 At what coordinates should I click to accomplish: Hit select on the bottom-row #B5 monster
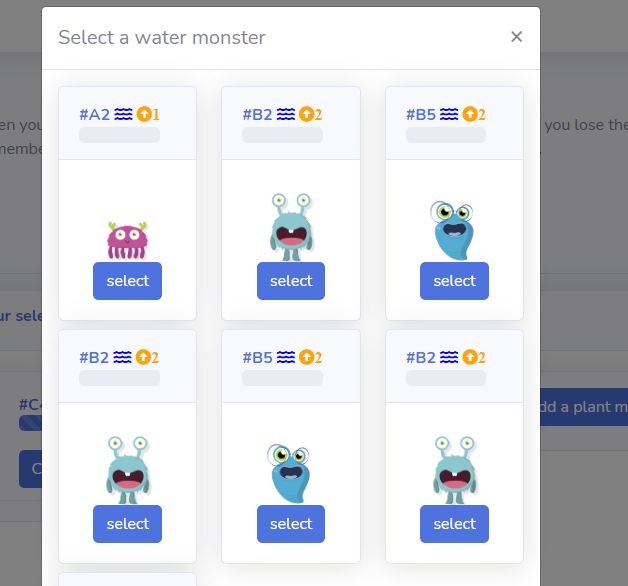(291, 524)
